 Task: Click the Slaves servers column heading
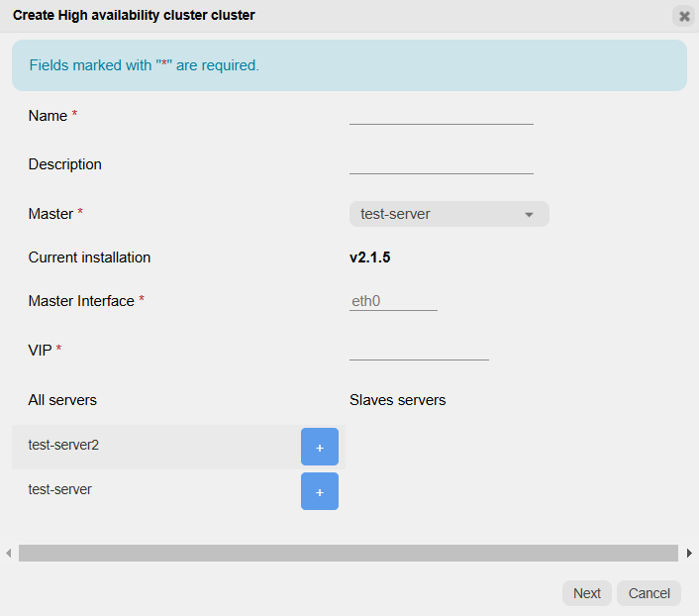[x=397, y=400]
